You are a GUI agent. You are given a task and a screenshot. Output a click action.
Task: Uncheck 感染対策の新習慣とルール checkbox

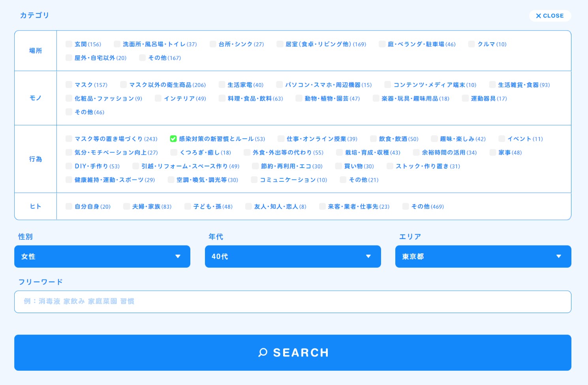pos(173,139)
